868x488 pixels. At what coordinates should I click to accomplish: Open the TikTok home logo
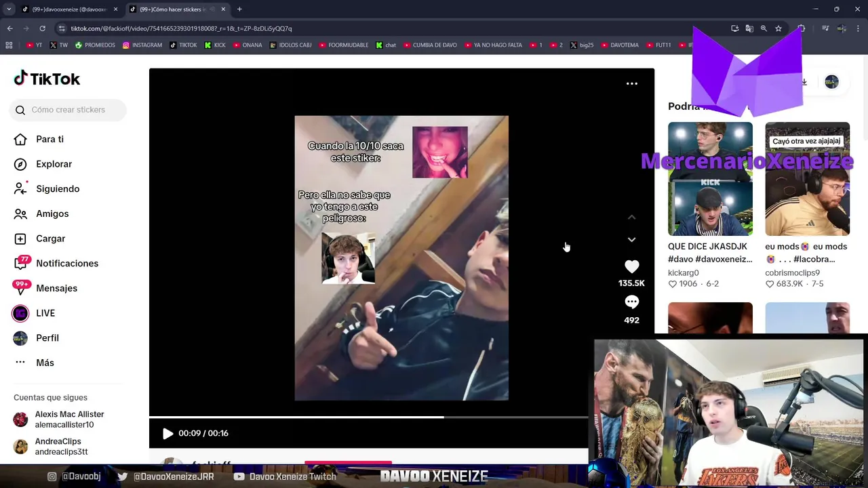[x=47, y=79]
